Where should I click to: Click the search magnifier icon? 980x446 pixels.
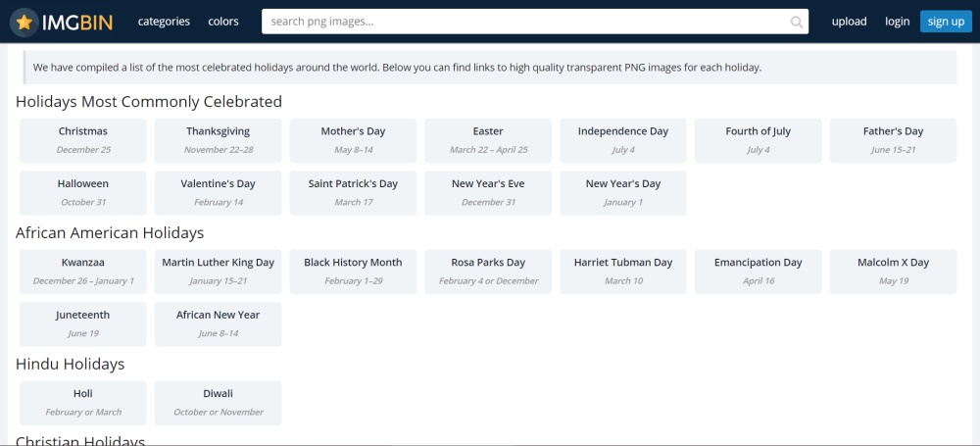pyautogui.click(x=796, y=22)
